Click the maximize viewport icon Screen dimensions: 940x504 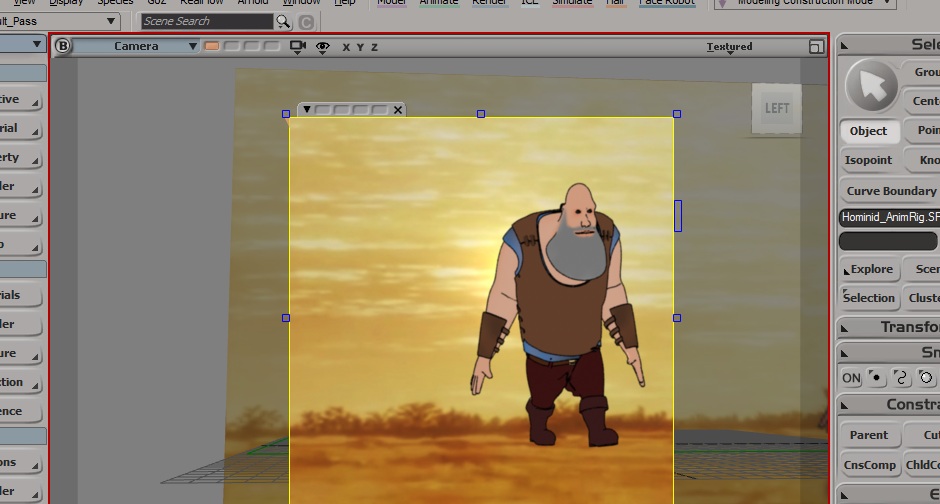click(x=816, y=47)
